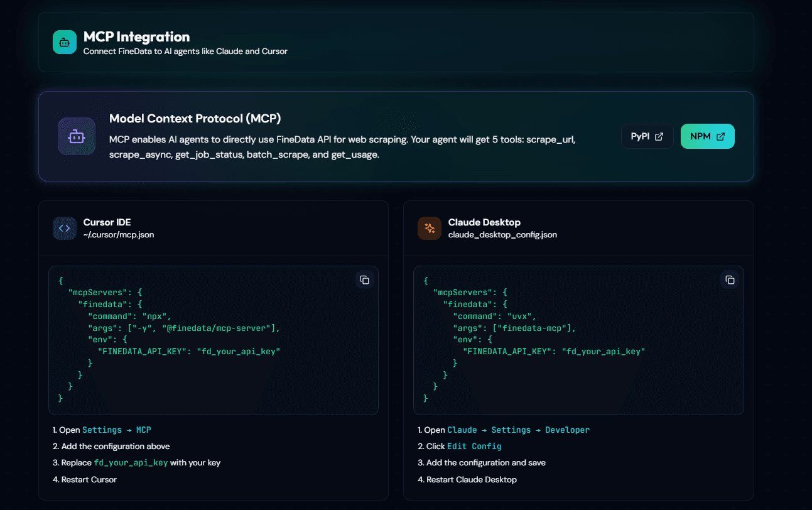This screenshot has height=510, width=812.
Task: Open the PyPI package page
Action: click(x=647, y=136)
